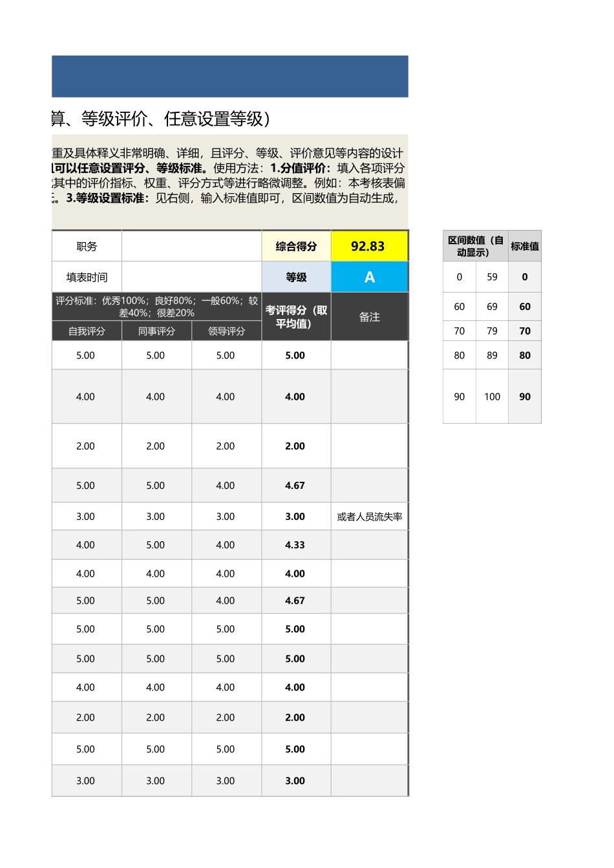Select the dark blue title banner cell
Screen dimensions: 614x868
230,76
